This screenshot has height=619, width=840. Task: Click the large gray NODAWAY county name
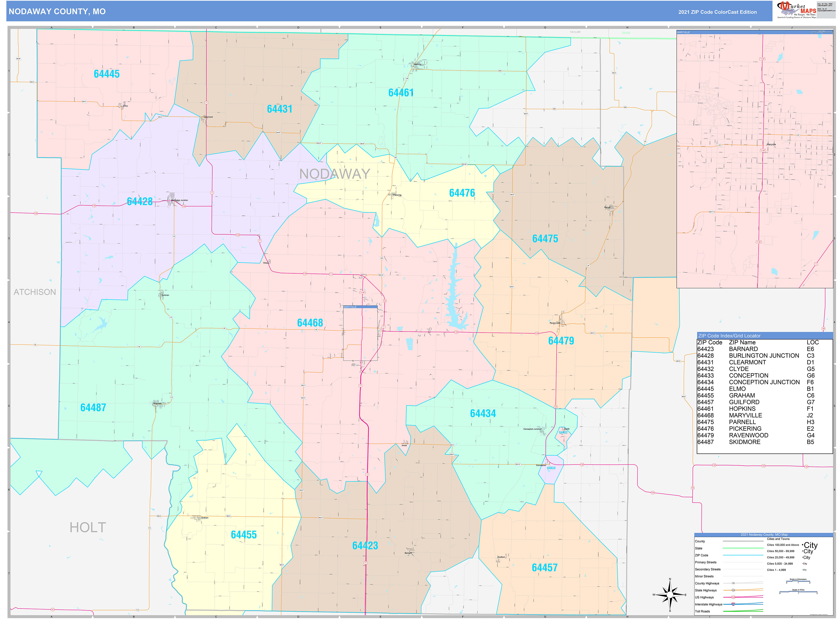tap(335, 174)
